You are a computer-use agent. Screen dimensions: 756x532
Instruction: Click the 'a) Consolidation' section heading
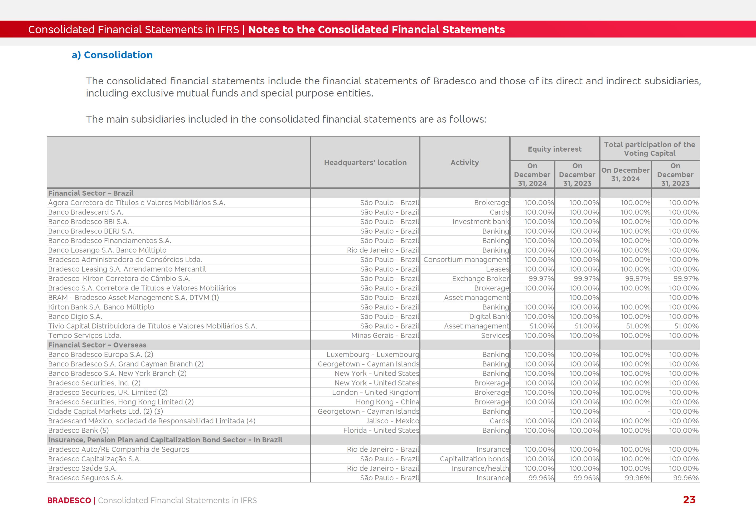112,55
